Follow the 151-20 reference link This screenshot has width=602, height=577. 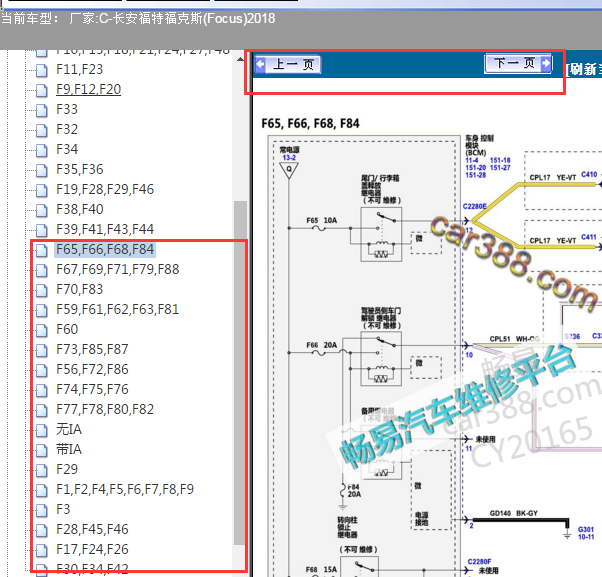click(x=476, y=168)
